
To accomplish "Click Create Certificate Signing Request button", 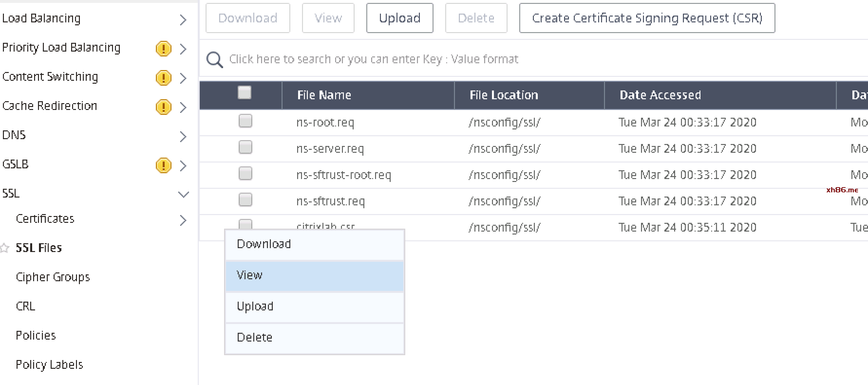I will click(647, 18).
